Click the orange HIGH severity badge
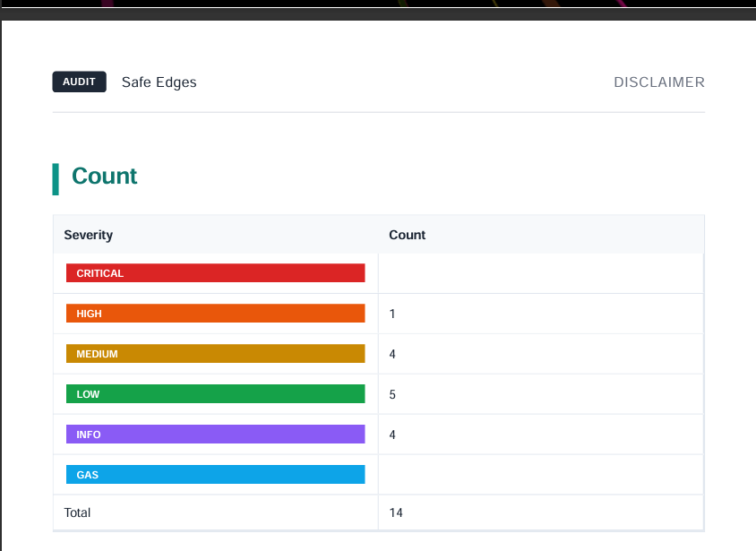This screenshot has width=756, height=551. coord(216,314)
